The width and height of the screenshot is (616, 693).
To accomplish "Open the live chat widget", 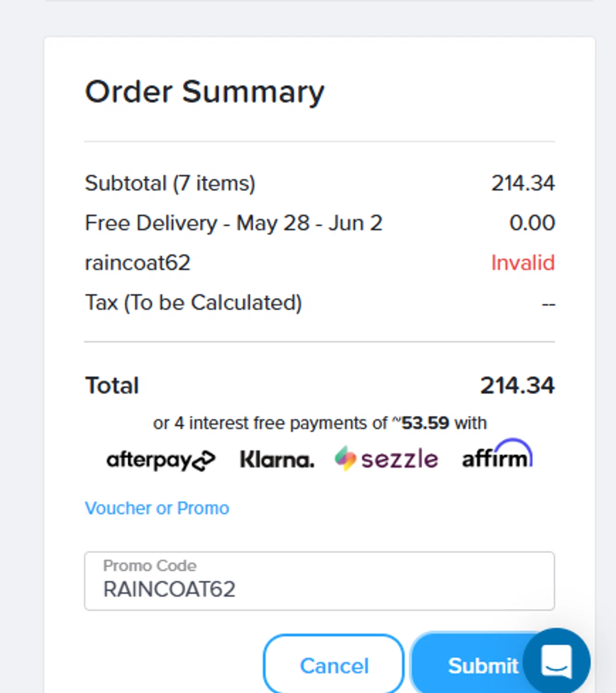I will (x=557, y=661).
